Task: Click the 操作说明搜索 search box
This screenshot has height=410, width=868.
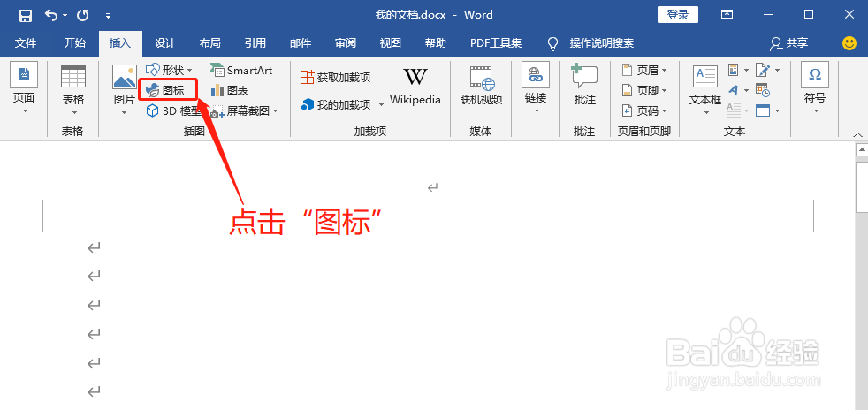Action: [x=602, y=43]
